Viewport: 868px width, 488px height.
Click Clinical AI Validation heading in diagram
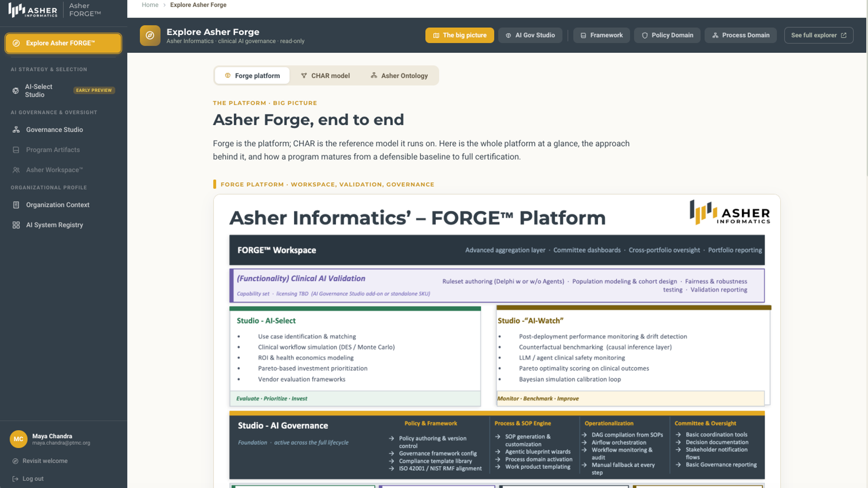pyautogui.click(x=301, y=278)
